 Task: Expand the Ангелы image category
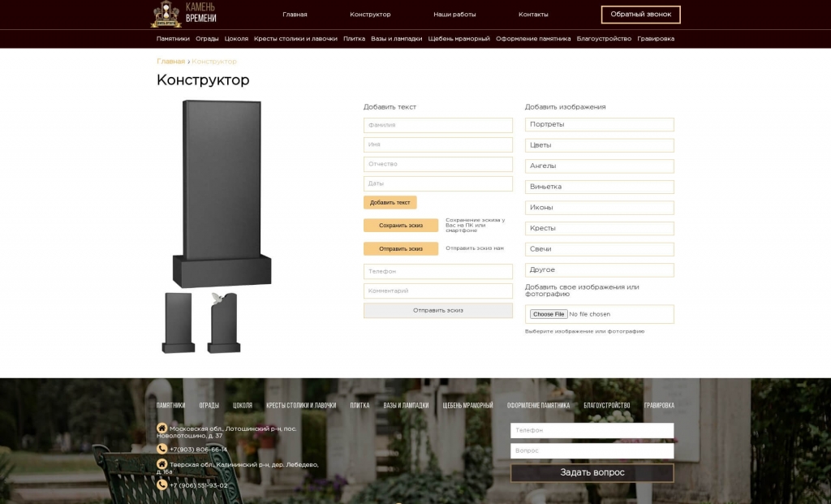[x=599, y=166]
